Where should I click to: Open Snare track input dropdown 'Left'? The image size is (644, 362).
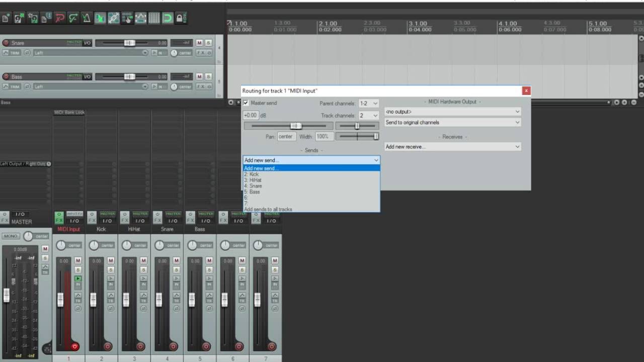coord(91,53)
